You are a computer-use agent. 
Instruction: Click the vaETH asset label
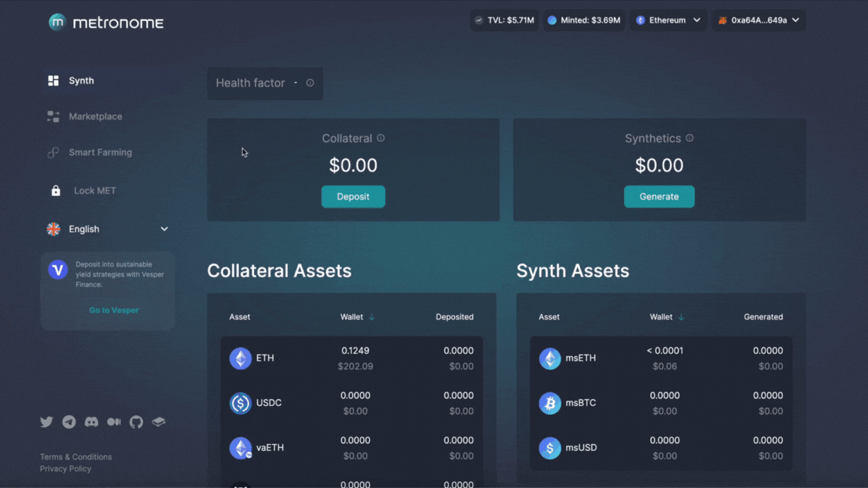tap(270, 447)
